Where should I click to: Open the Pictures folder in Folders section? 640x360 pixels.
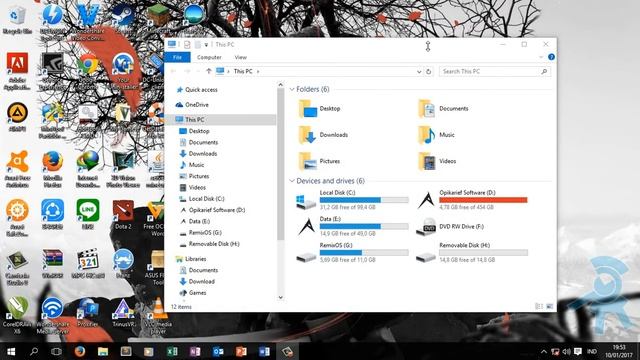pos(320,161)
